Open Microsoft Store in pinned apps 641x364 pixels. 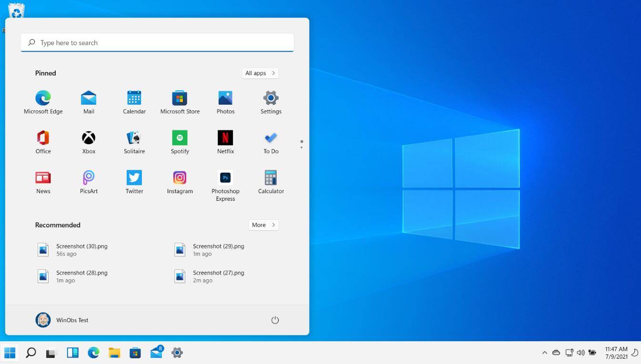tap(180, 102)
